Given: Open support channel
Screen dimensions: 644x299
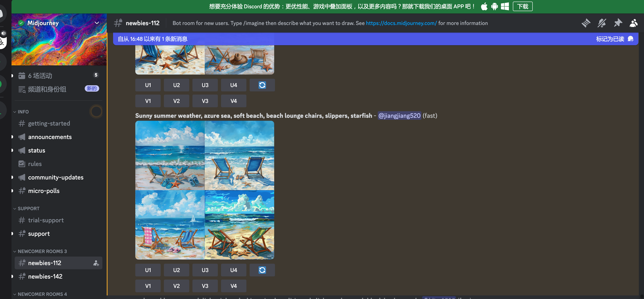Looking at the screenshot, I should [x=59, y=234].
